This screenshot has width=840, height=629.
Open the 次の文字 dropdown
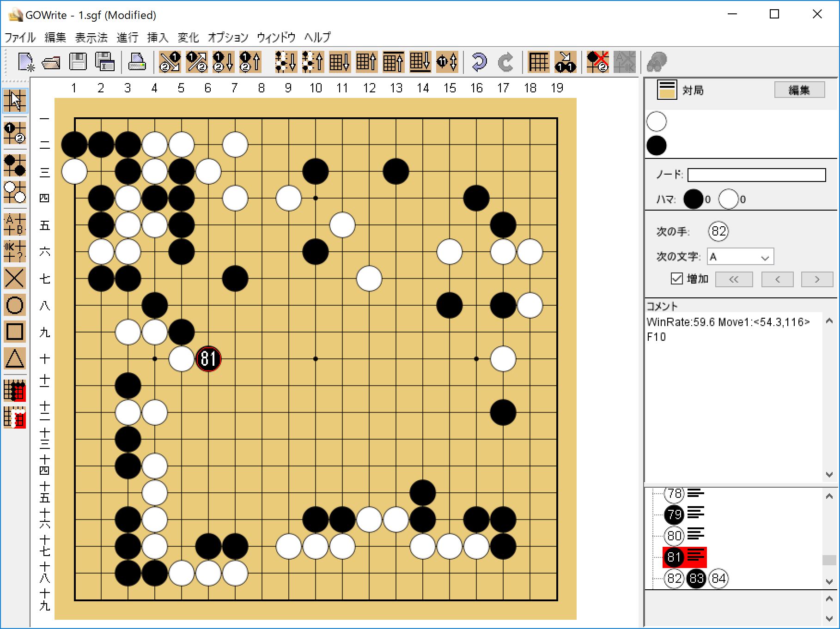coord(740,257)
